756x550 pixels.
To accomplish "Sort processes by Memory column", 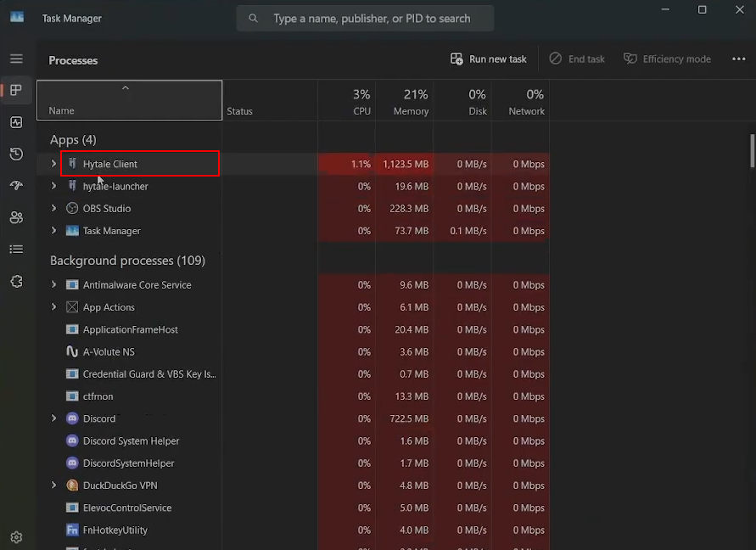I will 405,101.
